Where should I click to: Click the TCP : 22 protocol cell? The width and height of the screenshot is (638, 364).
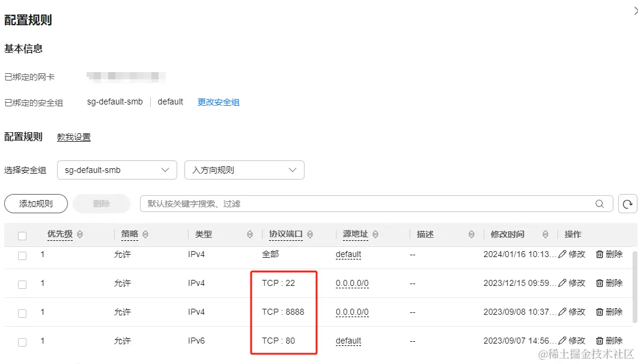278,283
